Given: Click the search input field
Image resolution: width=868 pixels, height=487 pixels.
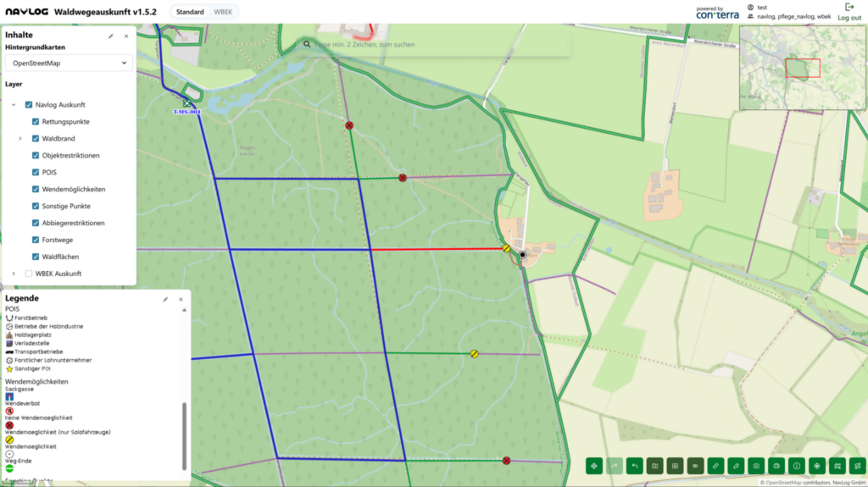Looking at the screenshot, I should [x=435, y=44].
